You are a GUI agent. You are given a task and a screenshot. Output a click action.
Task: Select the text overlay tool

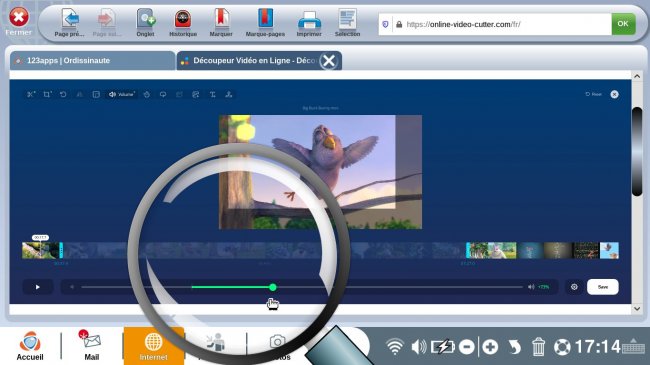212,95
